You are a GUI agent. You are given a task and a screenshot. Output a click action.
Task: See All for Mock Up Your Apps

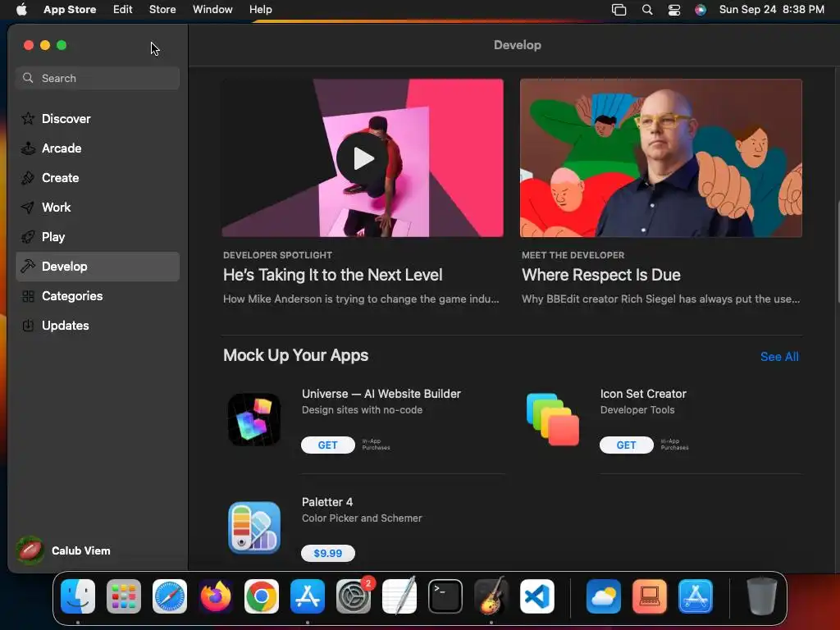tap(779, 357)
